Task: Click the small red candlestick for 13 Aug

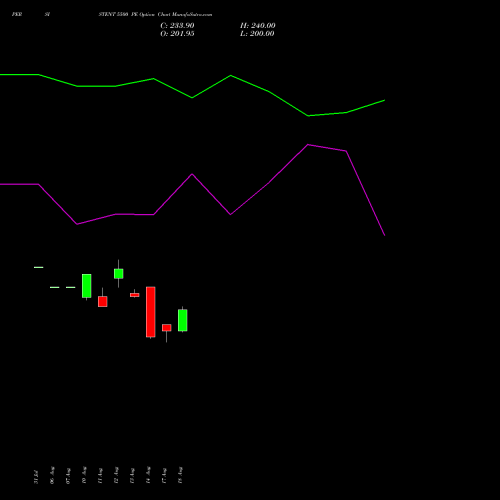Action: [135, 295]
